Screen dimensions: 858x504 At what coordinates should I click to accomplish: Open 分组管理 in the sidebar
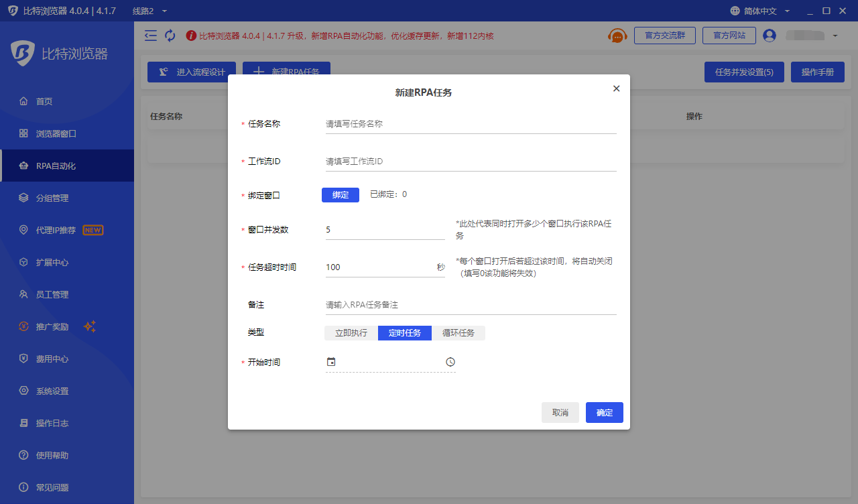coord(67,198)
